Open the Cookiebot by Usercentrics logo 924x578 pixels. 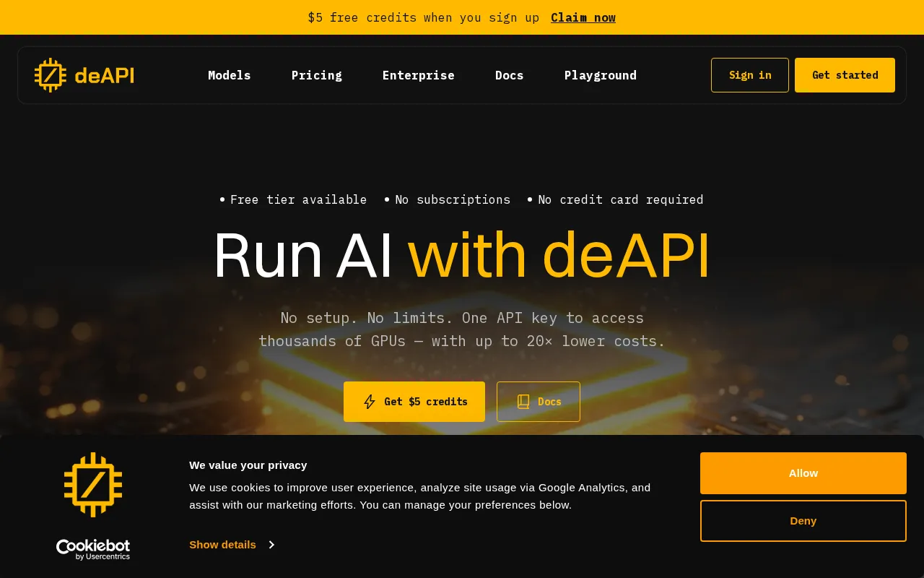pyautogui.click(x=93, y=550)
